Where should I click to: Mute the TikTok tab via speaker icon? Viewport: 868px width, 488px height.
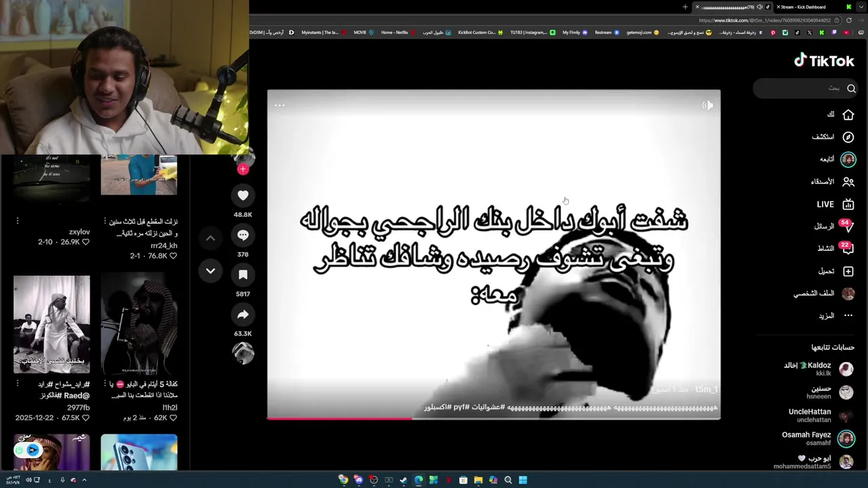pos(759,7)
